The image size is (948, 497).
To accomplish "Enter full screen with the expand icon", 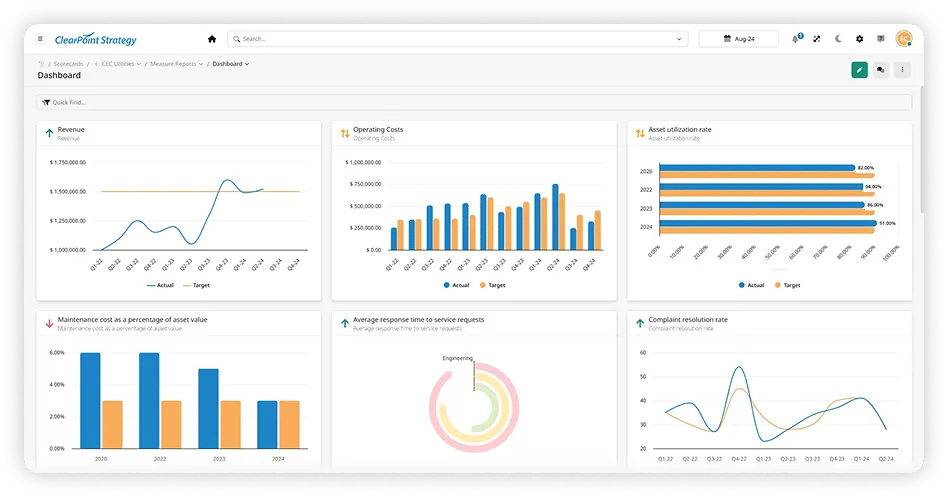I will pyautogui.click(x=817, y=39).
